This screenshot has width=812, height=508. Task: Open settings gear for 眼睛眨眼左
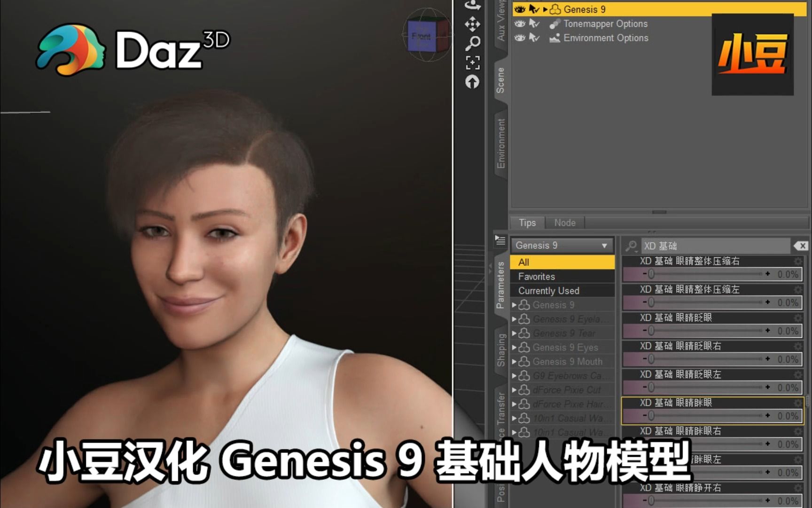point(797,374)
